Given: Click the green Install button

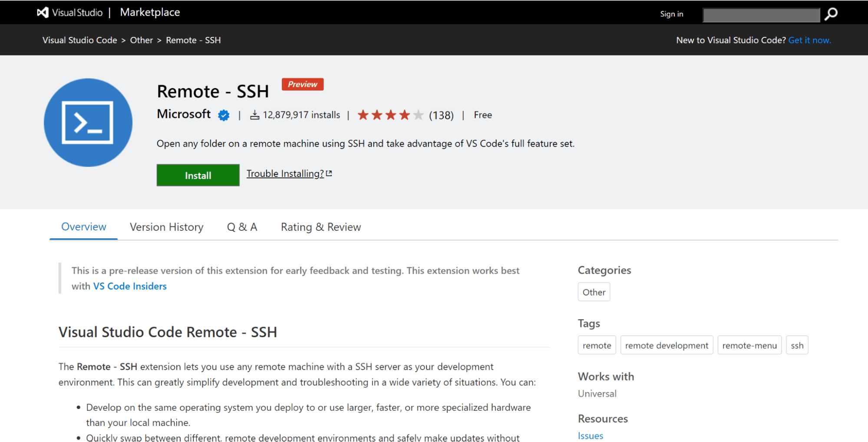Looking at the screenshot, I should pos(198,175).
